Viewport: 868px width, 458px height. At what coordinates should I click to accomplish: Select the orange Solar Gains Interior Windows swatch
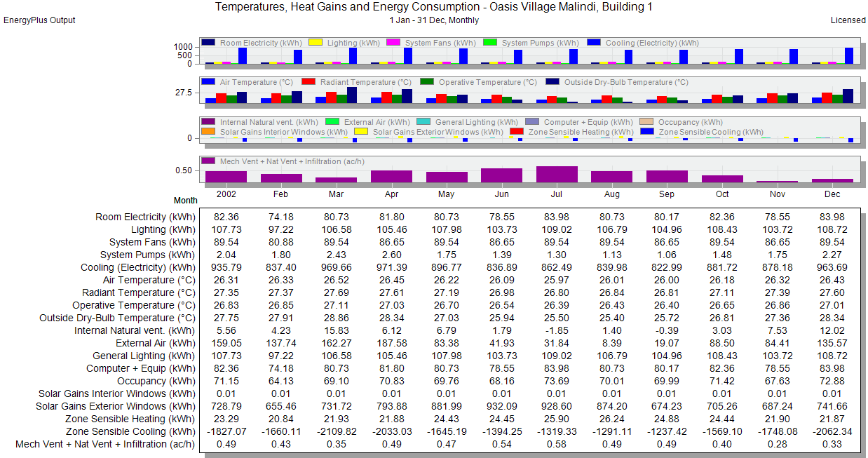tap(208, 132)
